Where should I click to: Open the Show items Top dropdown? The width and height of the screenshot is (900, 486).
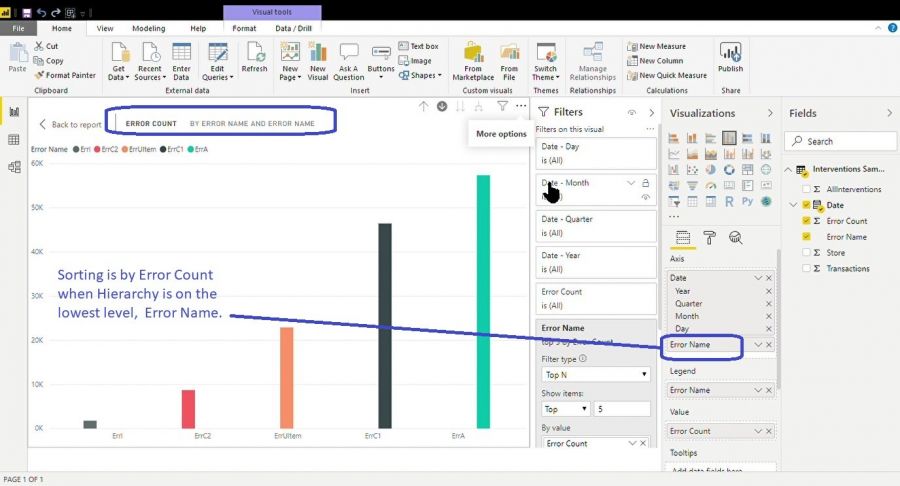566,409
